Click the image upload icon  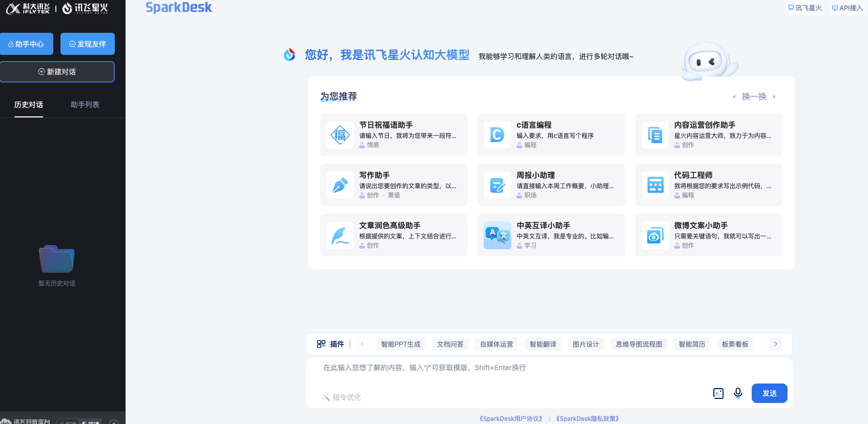tap(718, 393)
